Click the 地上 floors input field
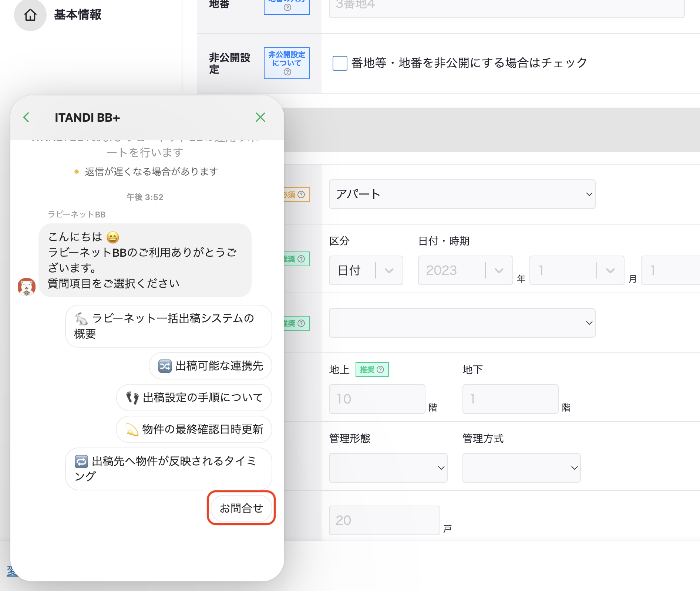Viewport: 700px width, 591px height. (x=377, y=399)
